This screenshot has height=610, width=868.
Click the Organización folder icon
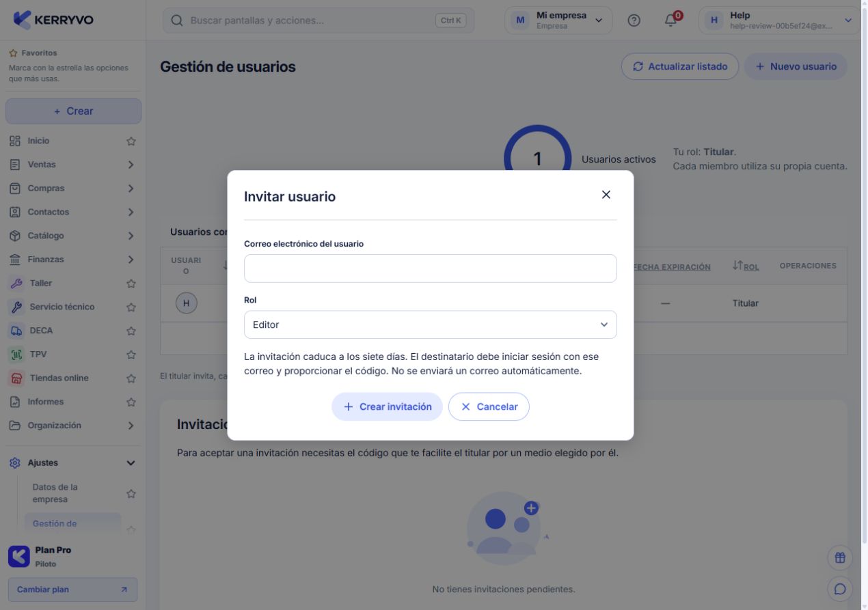(15, 426)
